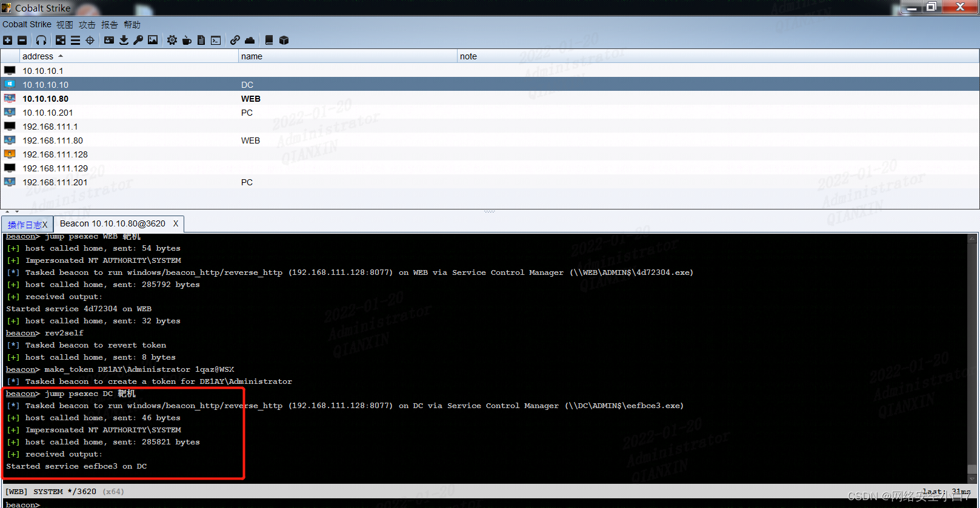Click the PC name in the 192.168.111.201 row
The width and height of the screenshot is (980, 508).
(247, 182)
